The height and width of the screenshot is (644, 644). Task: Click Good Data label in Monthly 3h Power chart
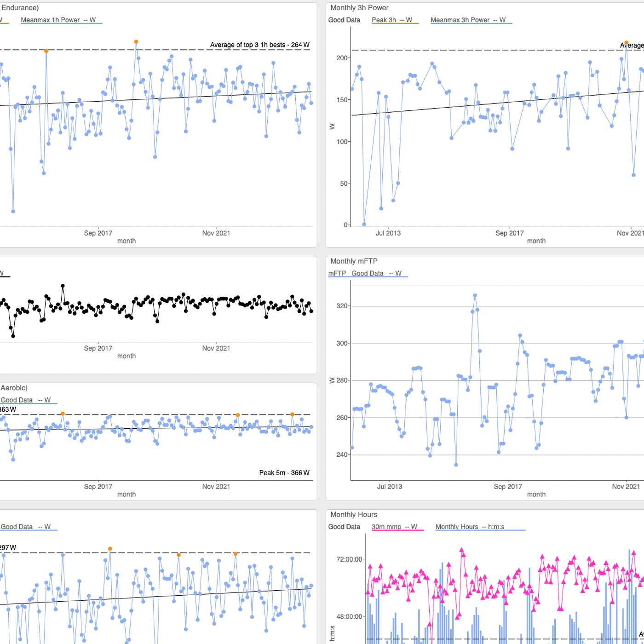344,20
